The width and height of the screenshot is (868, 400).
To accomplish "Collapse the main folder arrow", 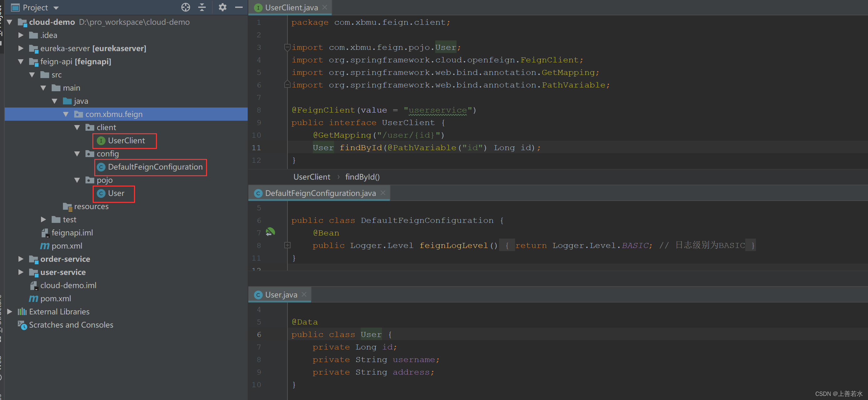I will [x=43, y=88].
